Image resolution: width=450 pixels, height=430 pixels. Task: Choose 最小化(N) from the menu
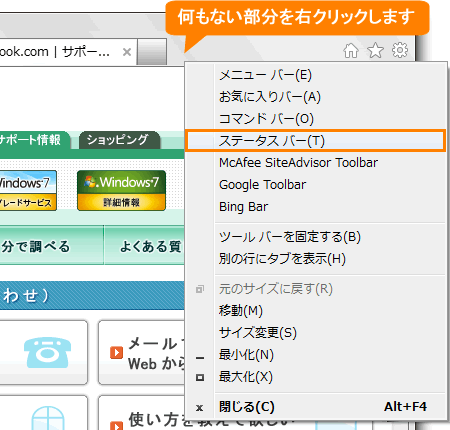[315, 355]
